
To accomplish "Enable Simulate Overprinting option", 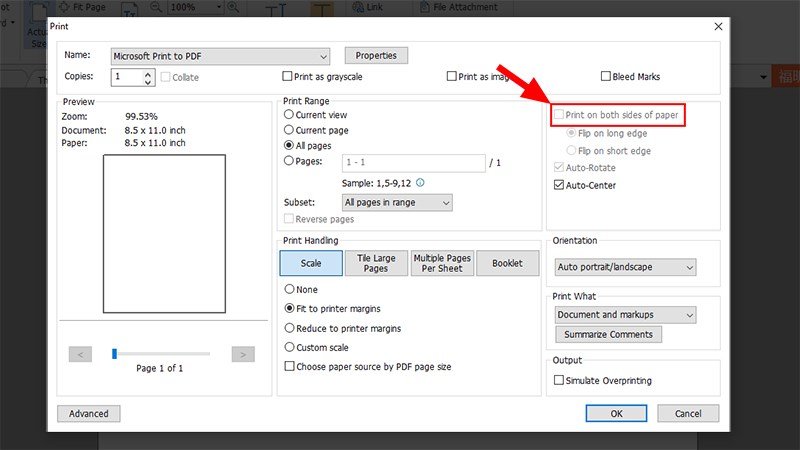I will click(x=559, y=380).
